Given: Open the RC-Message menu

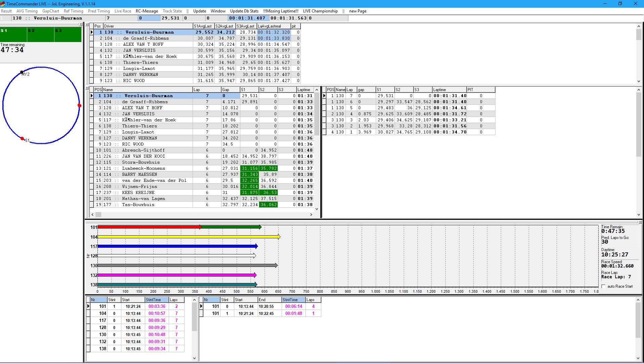Looking at the screenshot, I should 147,11.
